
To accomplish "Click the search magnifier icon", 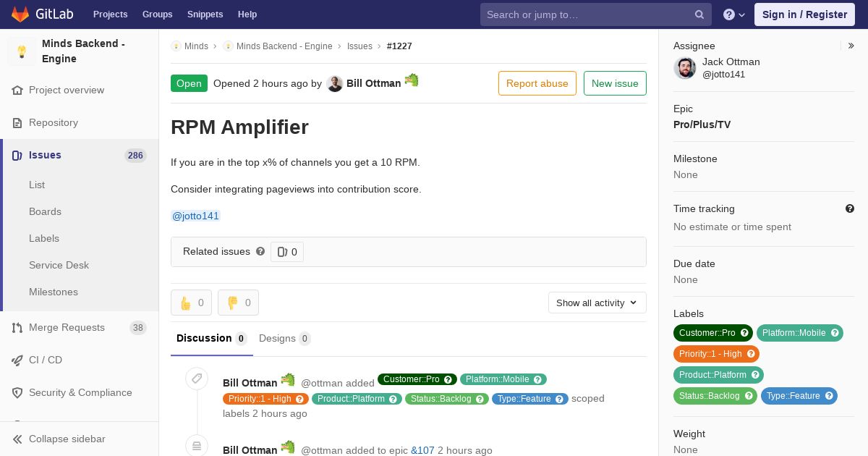I will pos(699,14).
